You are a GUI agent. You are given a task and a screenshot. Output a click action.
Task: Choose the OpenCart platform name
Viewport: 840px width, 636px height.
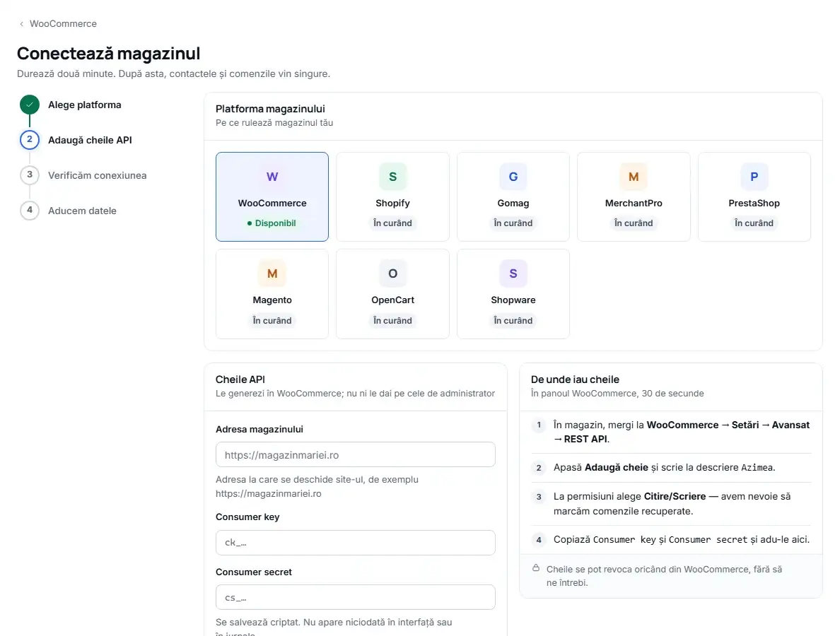click(392, 300)
